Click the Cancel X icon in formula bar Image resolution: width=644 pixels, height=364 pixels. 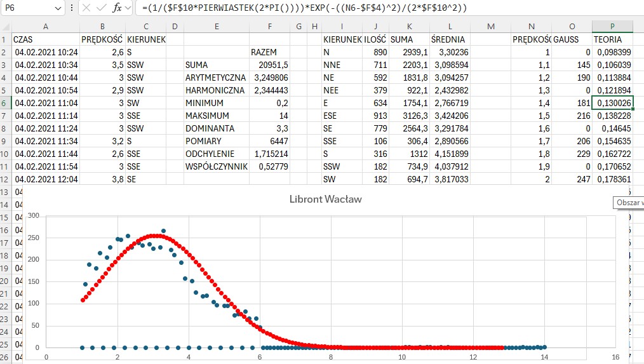pyautogui.click(x=86, y=8)
